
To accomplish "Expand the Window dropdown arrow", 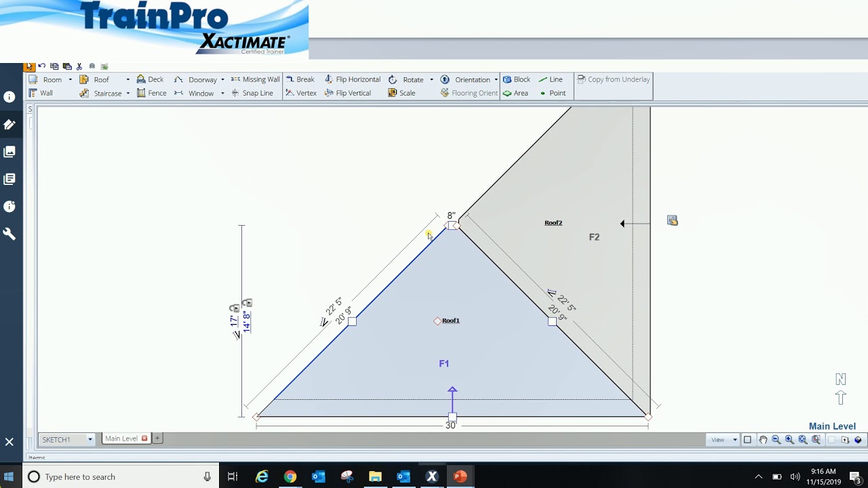I will [x=222, y=94].
